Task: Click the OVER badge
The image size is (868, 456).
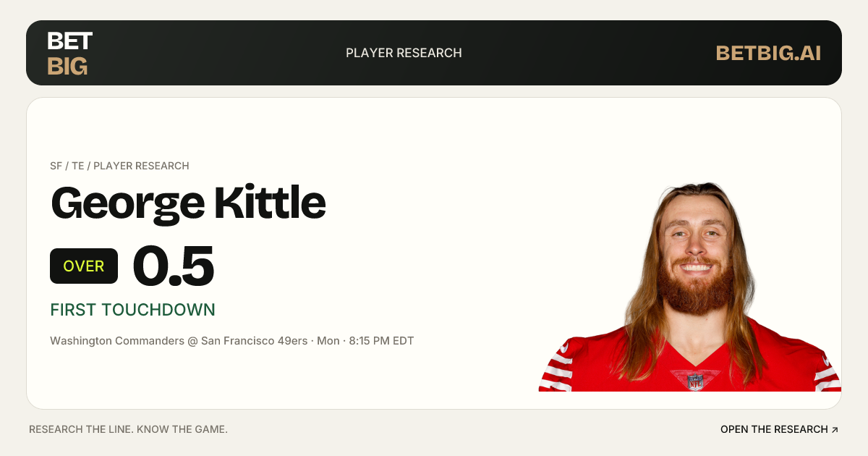Action: click(84, 266)
